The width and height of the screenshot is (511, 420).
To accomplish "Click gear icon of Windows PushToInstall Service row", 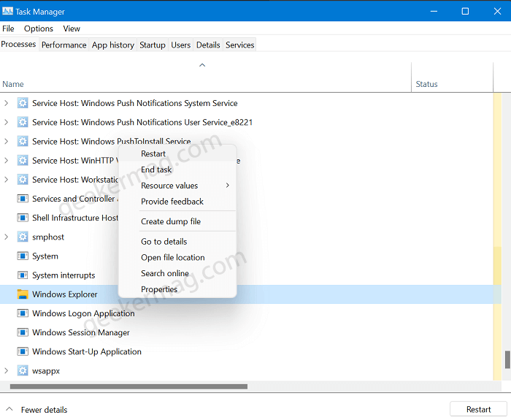I will pos(23,141).
